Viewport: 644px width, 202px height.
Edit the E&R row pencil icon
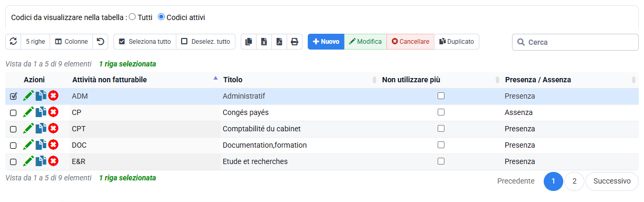tap(29, 161)
